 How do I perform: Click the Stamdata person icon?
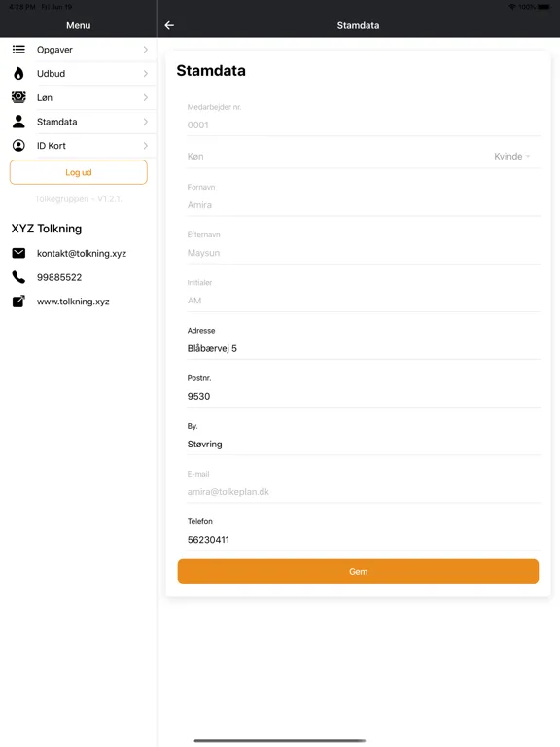tap(18, 122)
